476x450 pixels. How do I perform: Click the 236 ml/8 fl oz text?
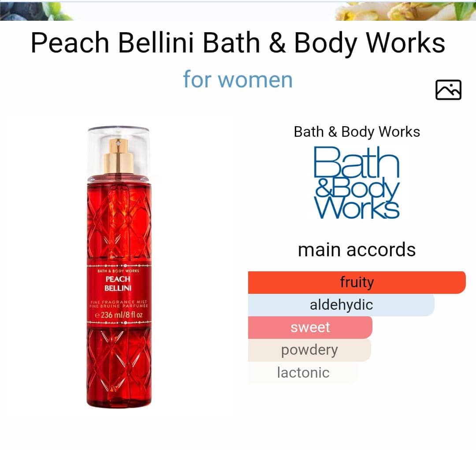pyautogui.click(x=119, y=315)
